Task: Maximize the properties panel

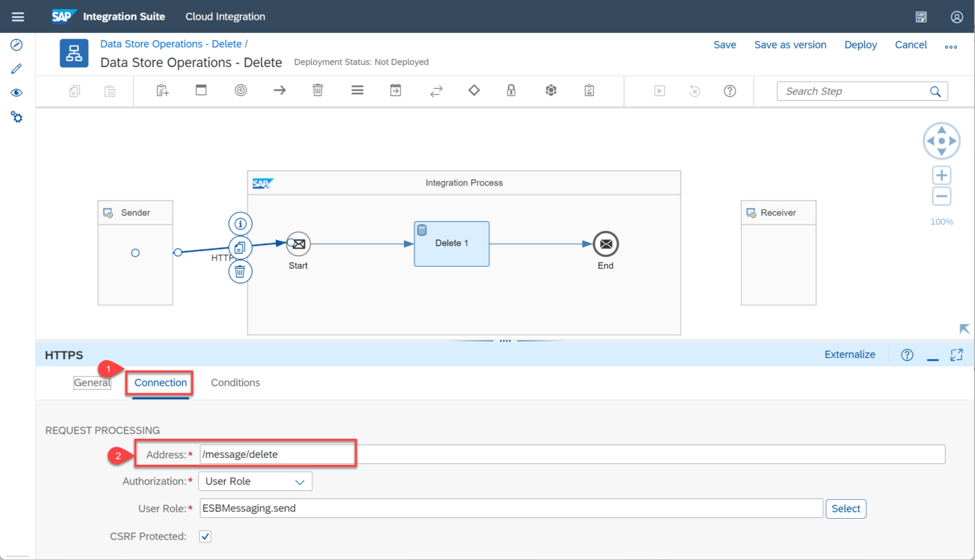Action: pos(956,355)
